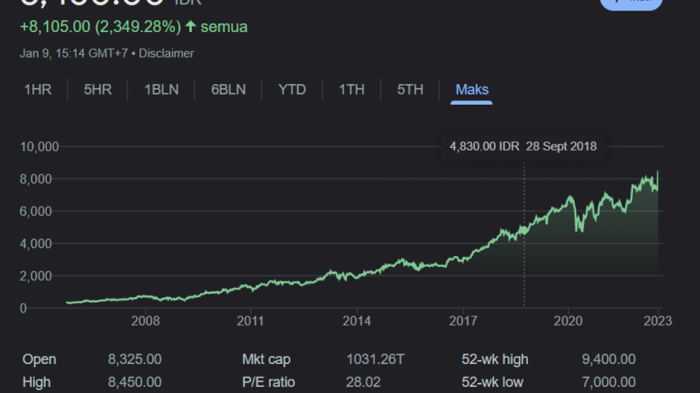The width and height of the screenshot is (700, 393).
Task: Open the Disclaimer link
Action: pyautogui.click(x=166, y=54)
